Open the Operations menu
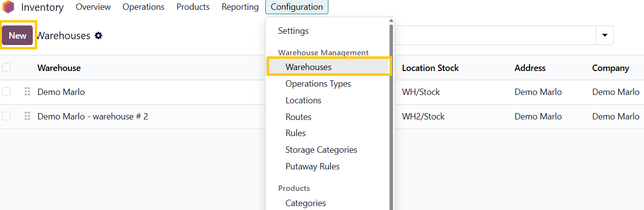Image resolution: width=644 pixels, height=210 pixels. pyautogui.click(x=143, y=7)
